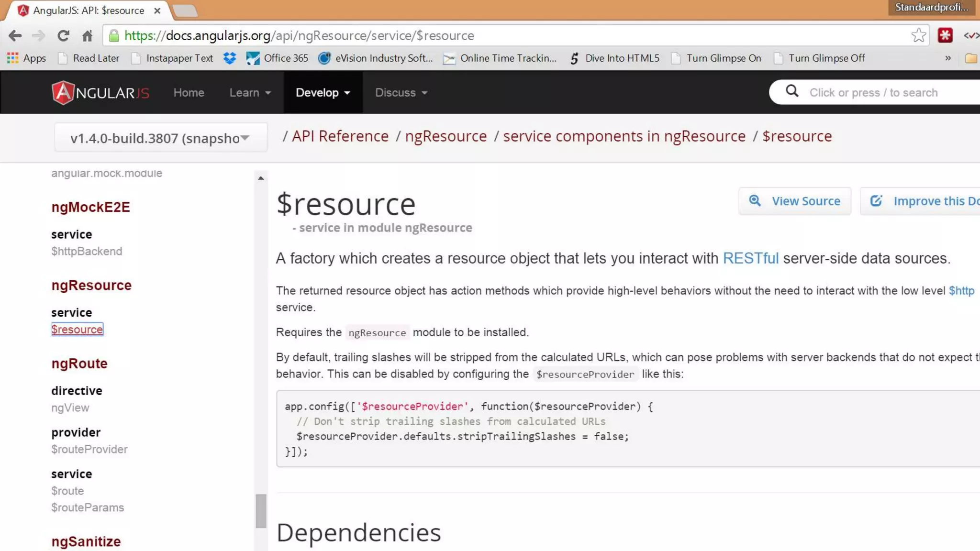This screenshot has width=980, height=551.
Task: Click the red extension icon in toolbar
Action: tap(945, 35)
